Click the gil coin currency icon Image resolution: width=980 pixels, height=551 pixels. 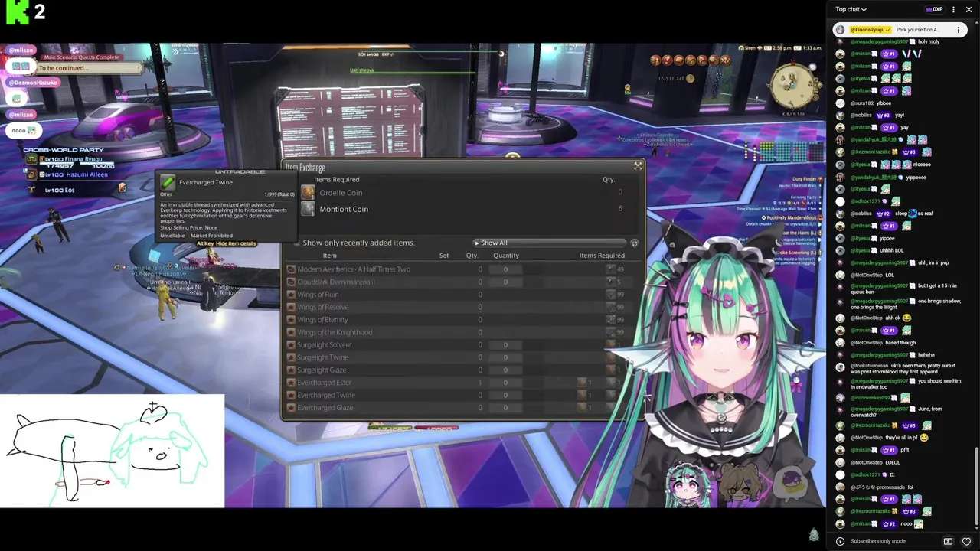point(690,78)
